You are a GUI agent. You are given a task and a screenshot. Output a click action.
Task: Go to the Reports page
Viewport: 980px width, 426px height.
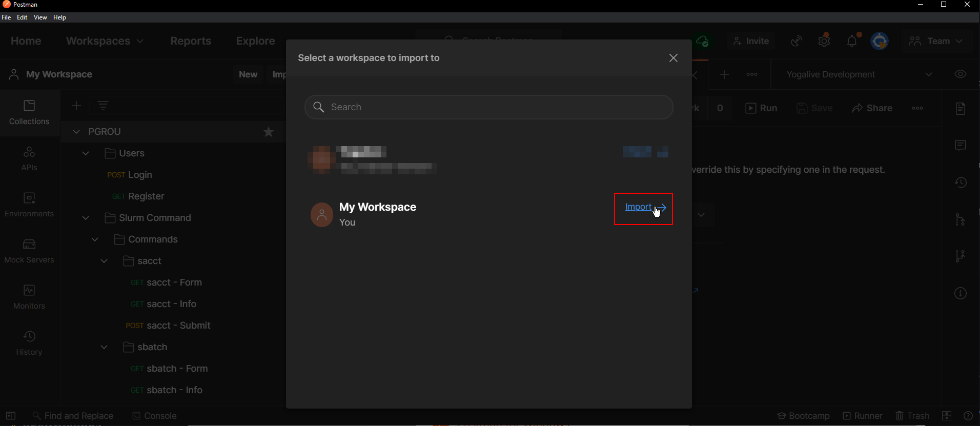coord(191,41)
